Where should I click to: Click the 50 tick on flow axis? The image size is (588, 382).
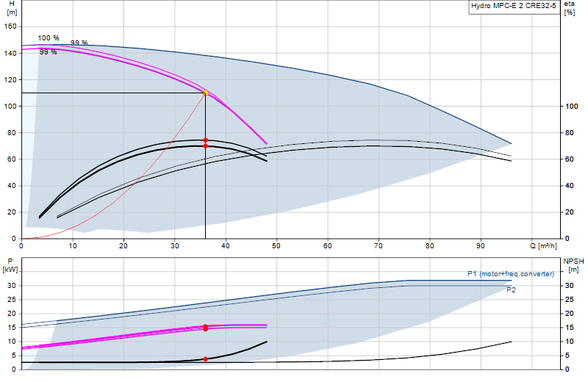pyautogui.click(x=276, y=246)
